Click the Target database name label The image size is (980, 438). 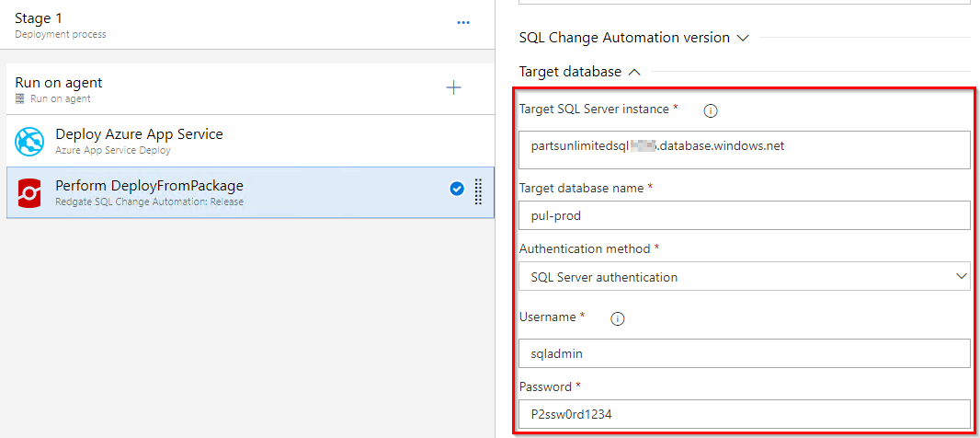(583, 187)
